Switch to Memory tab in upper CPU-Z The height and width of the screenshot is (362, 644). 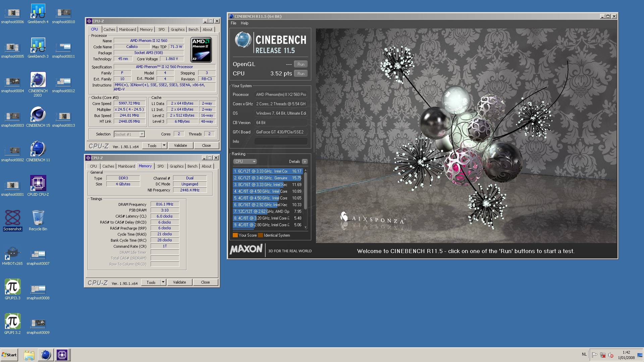146,29
